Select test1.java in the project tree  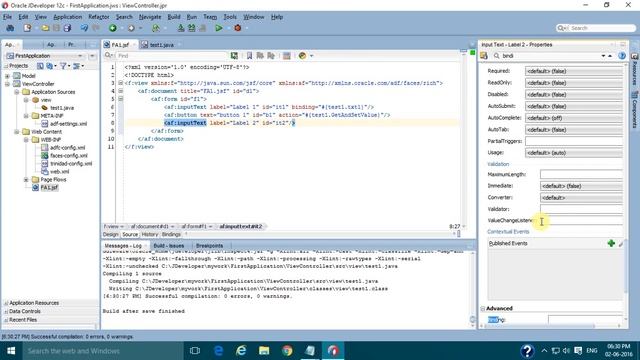62,108
